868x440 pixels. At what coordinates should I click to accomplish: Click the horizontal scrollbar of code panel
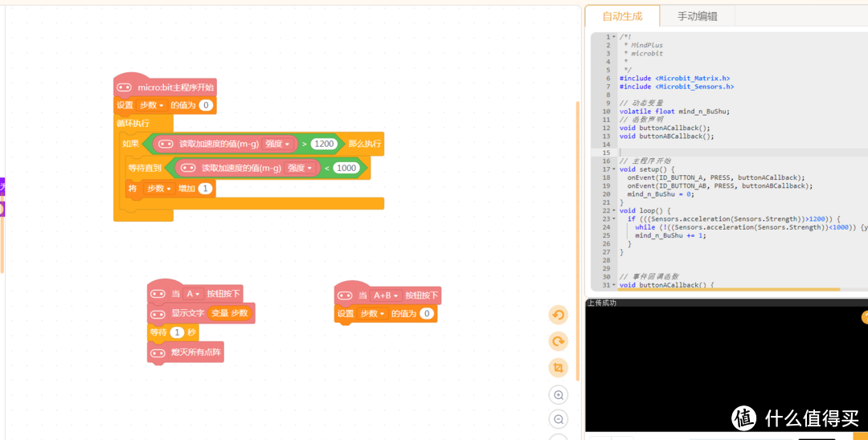(729, 289)
